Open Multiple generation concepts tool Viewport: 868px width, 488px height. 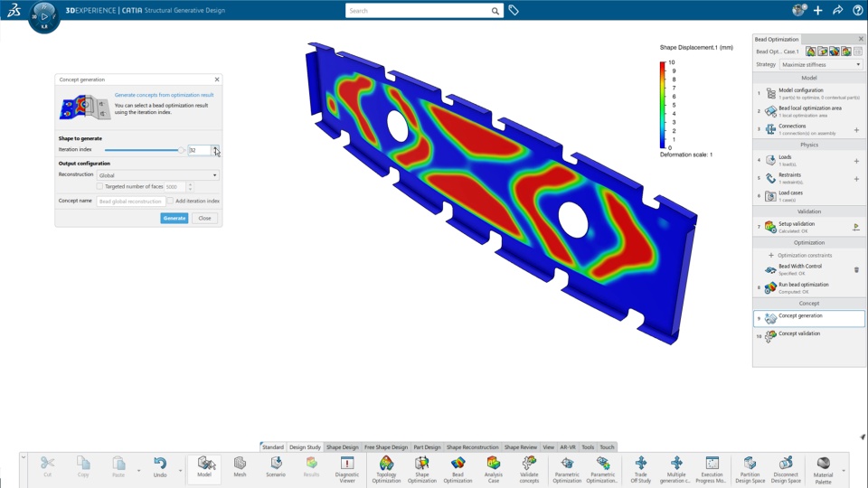[x=676, y=469]
